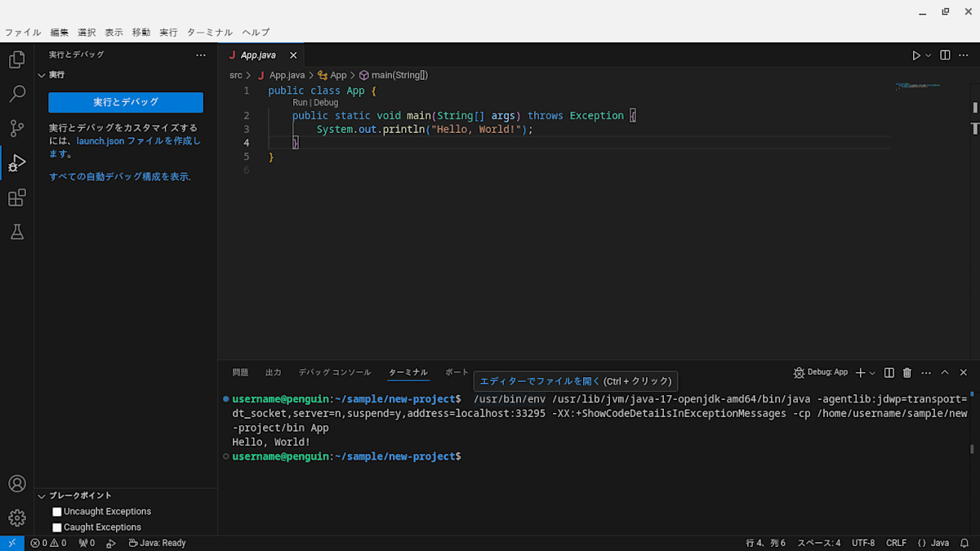
Task: Open the Explorer view in activity bar
Action: click(16, 60)
